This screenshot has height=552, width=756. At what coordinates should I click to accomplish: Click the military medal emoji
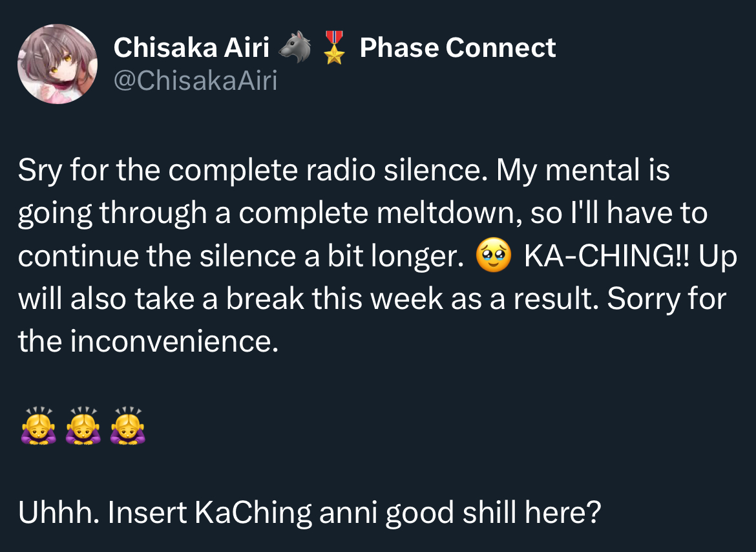coord(334,47)
